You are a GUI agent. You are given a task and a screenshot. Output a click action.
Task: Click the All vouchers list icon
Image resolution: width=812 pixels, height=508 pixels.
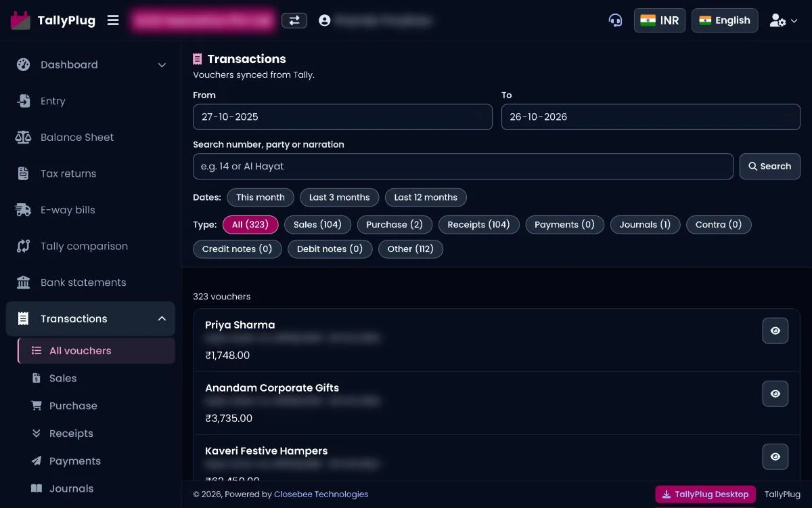click(37, 351)
